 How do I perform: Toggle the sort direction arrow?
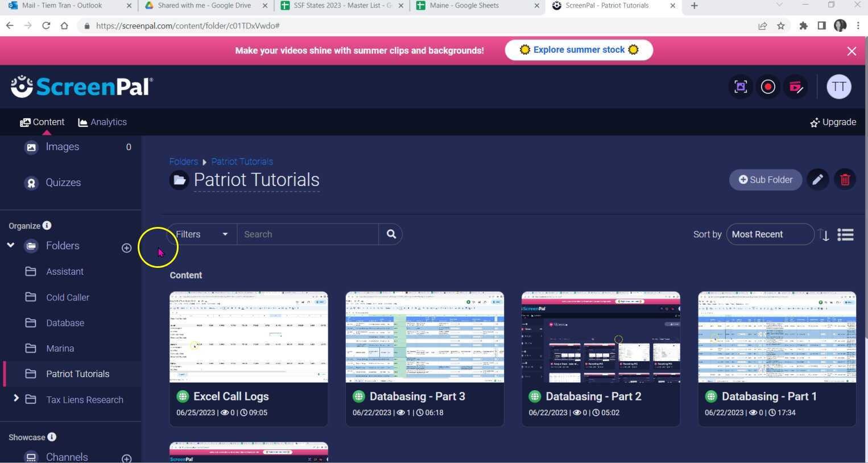pyautogui.click(x=824, y=235)
